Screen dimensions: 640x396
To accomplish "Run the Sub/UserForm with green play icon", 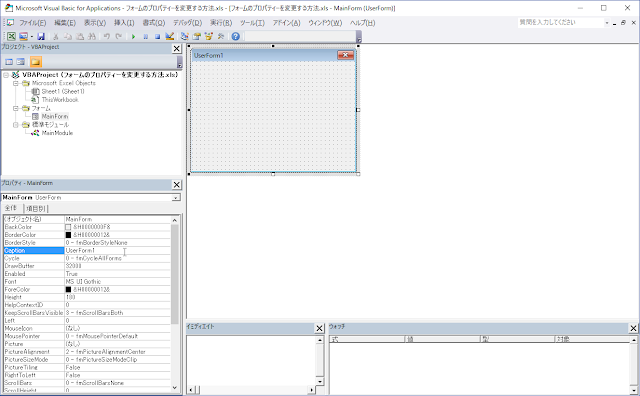I will pyautogui.click(x=133, y=36).
